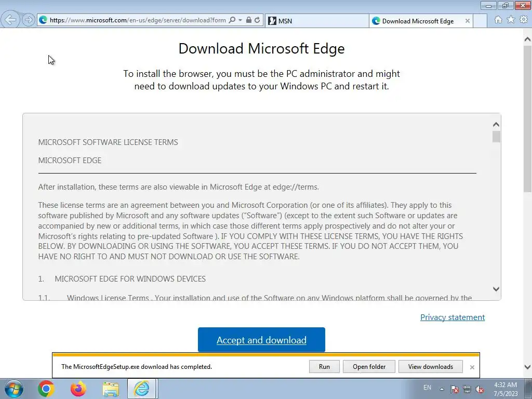Viewport: 532px width, 399px height.
Task: Click the network tray icon
Action: coord(467,389)
